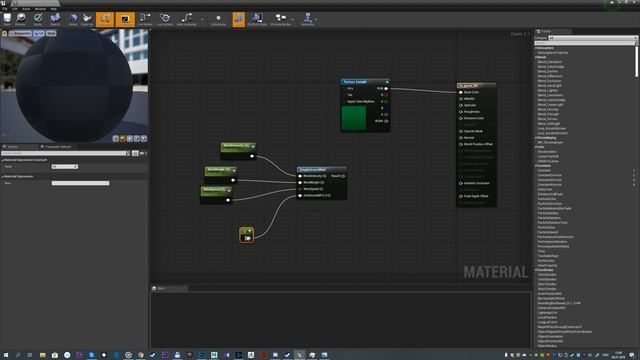Click the Home toolbar icon
The image size is (640, 360).
73,18
